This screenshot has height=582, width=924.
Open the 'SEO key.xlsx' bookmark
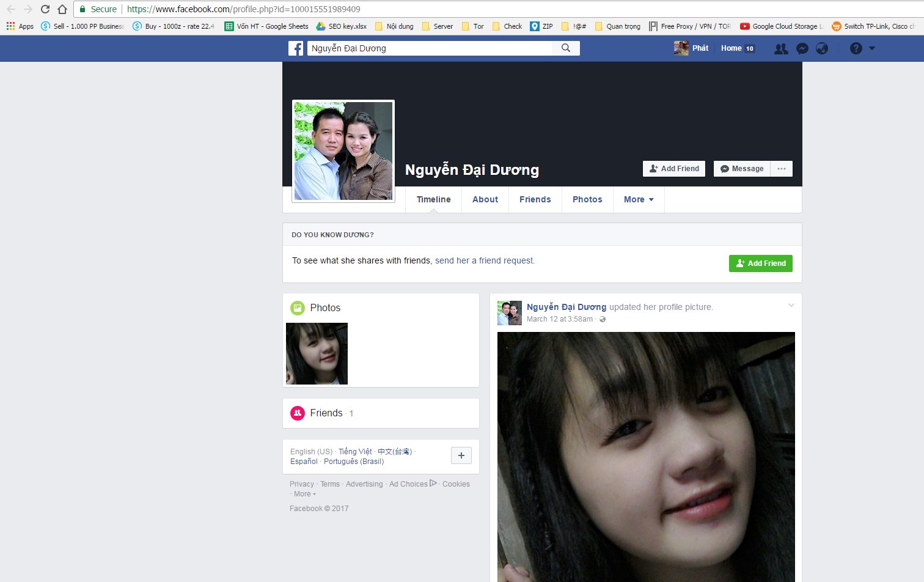click(x=342, y=26)
